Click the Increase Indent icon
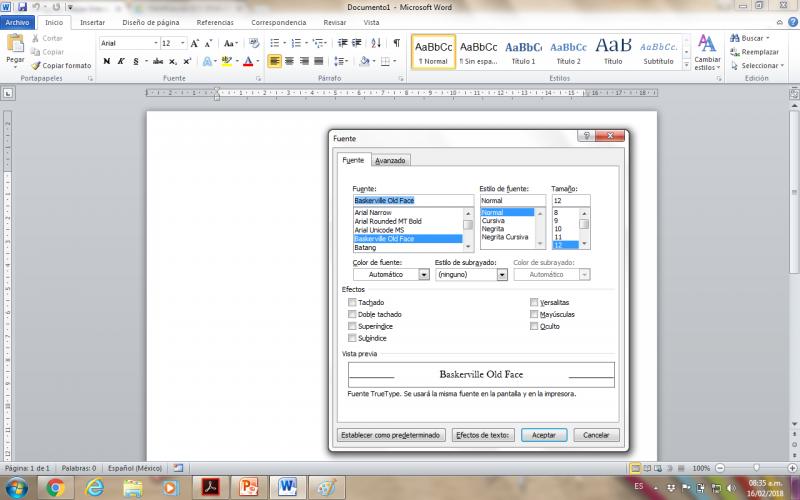Screen dimensions: 800x500 357,43
